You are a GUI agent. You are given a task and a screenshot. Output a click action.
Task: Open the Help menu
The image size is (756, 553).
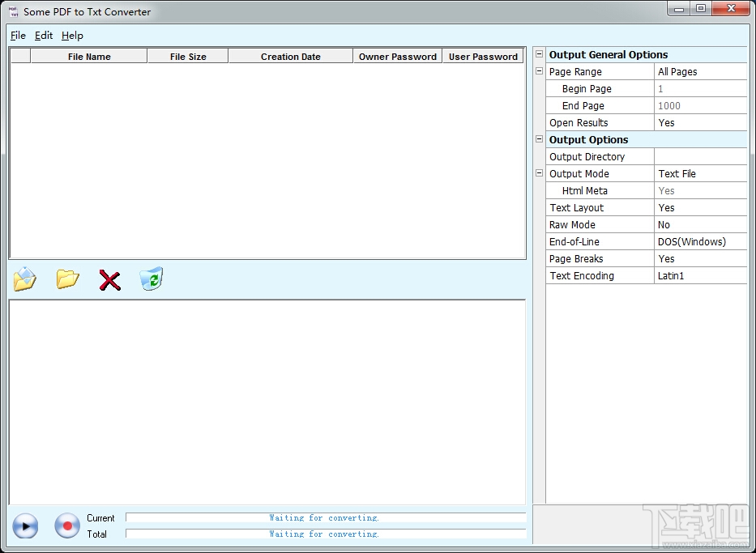click(x=72, y=36)
